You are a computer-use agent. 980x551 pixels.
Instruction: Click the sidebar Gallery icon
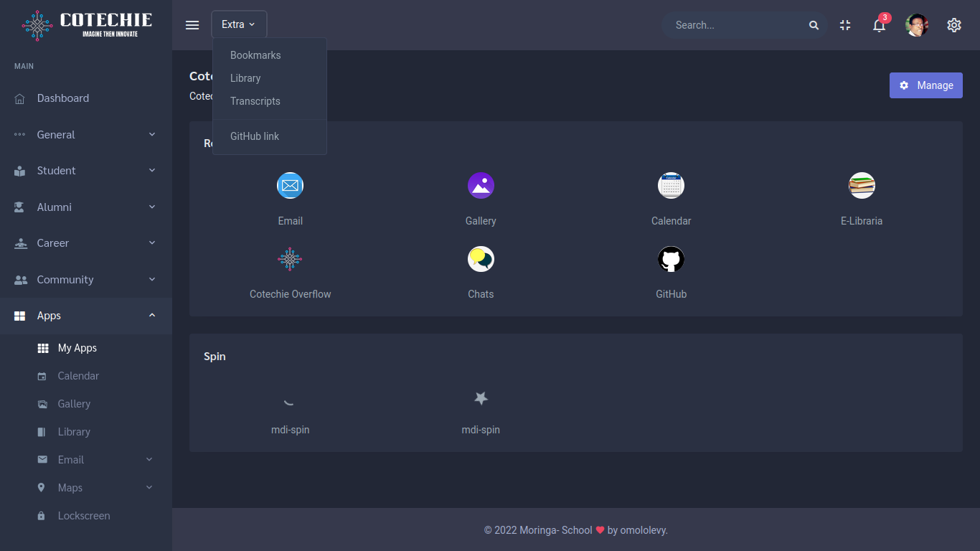click(42, 404)
